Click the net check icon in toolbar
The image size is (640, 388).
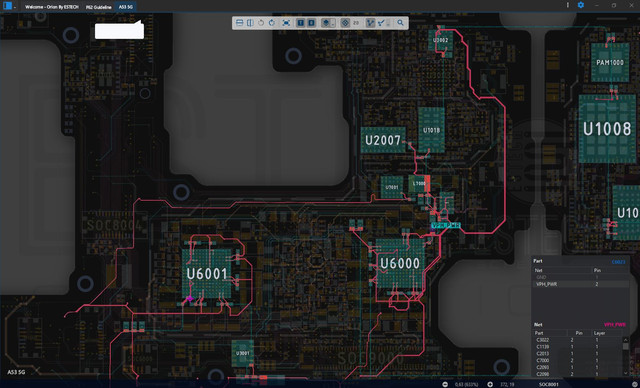point(381,23)
